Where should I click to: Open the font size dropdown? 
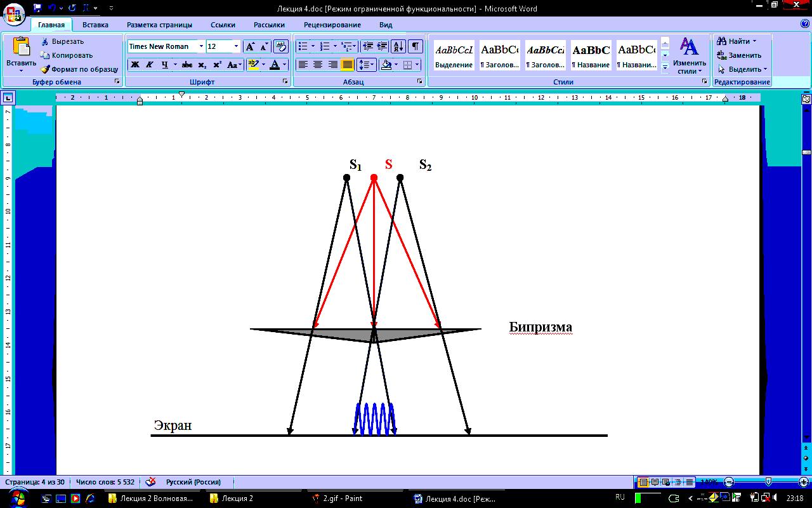pos(237,46)
